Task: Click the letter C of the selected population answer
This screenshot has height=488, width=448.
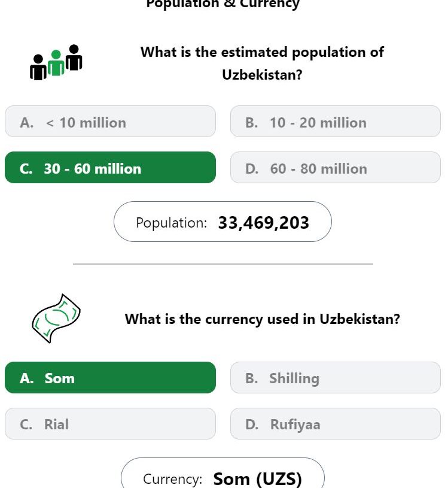Action: point(26,169)
